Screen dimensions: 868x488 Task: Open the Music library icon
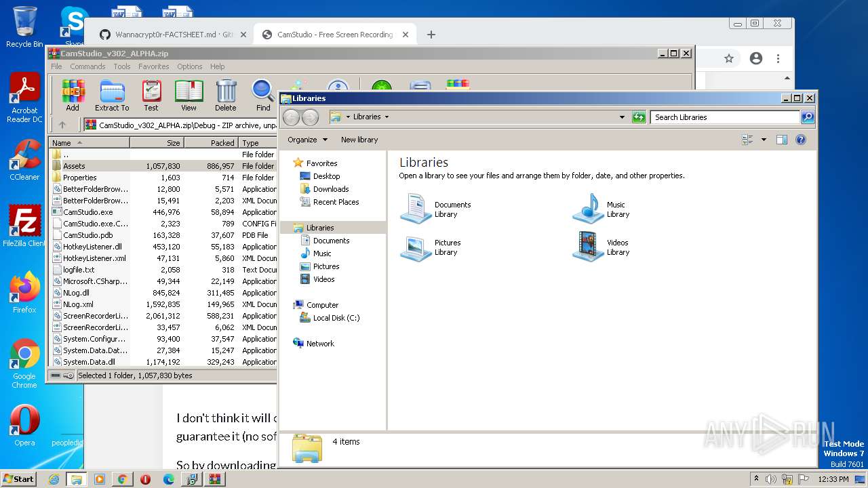[588, 208]
